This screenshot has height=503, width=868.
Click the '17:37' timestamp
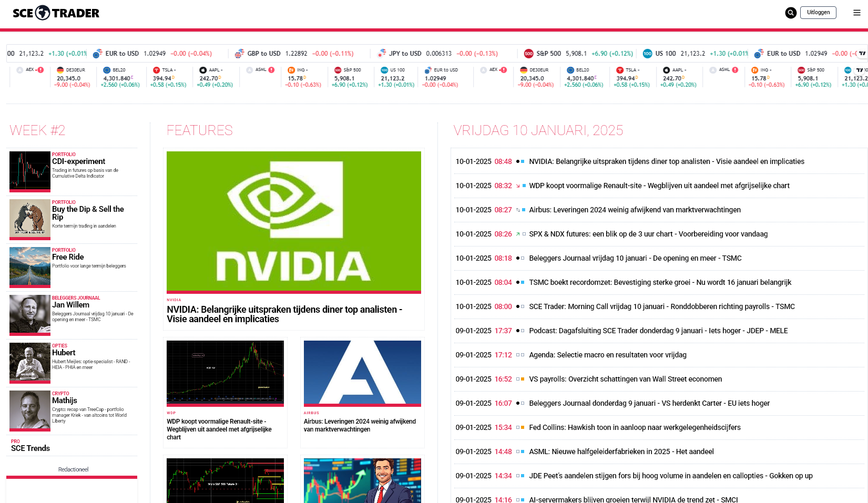pos(503,331)
